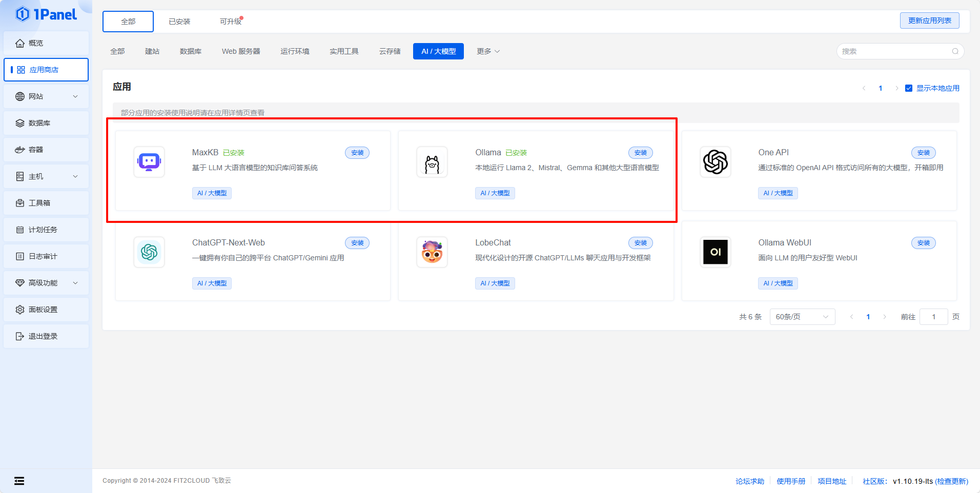Expand the 主机 sidebar menu

point(46,176)
